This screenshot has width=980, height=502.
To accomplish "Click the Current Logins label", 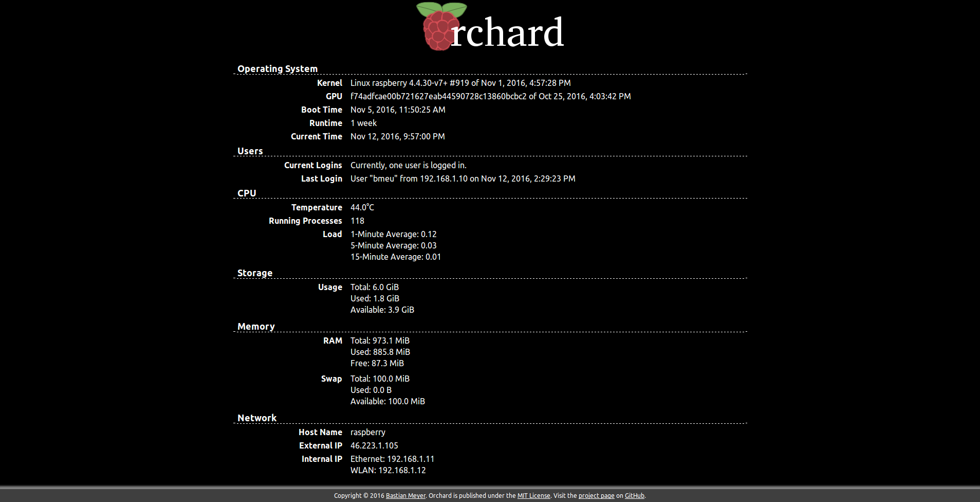I will click(313, 165).
